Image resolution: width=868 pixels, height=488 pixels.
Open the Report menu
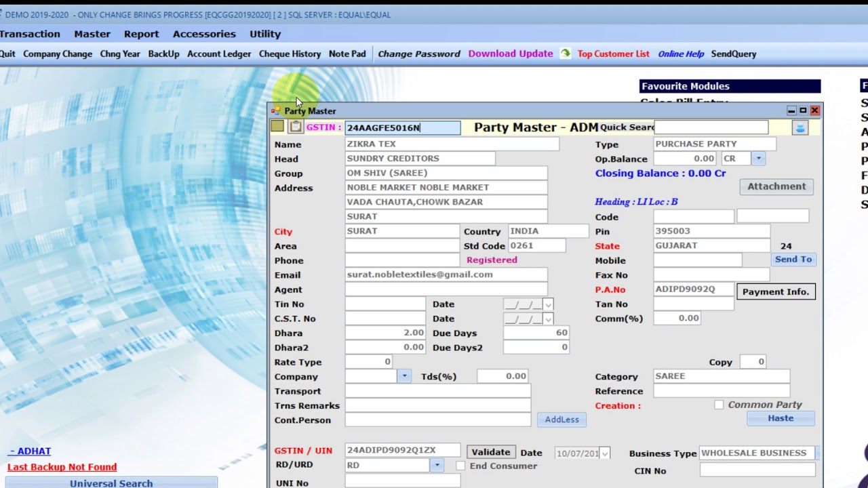tap(141, 34)
